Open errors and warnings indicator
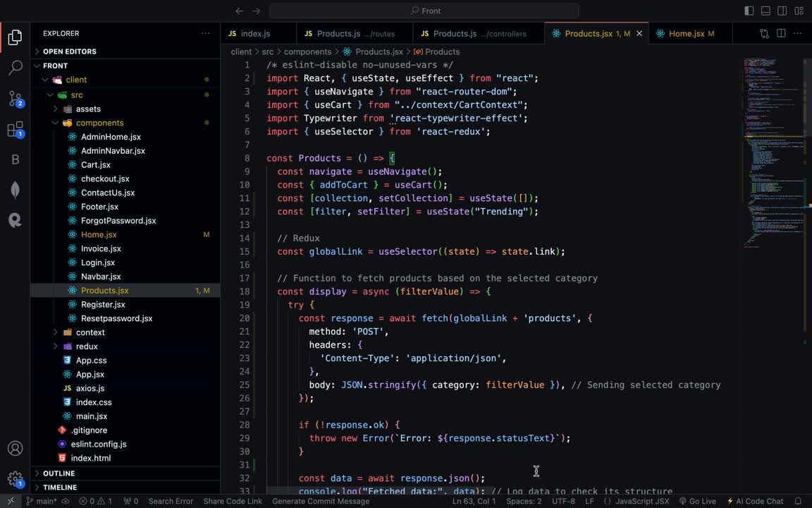The width and height of the screenshot is (812, 508). pos(95,501)
